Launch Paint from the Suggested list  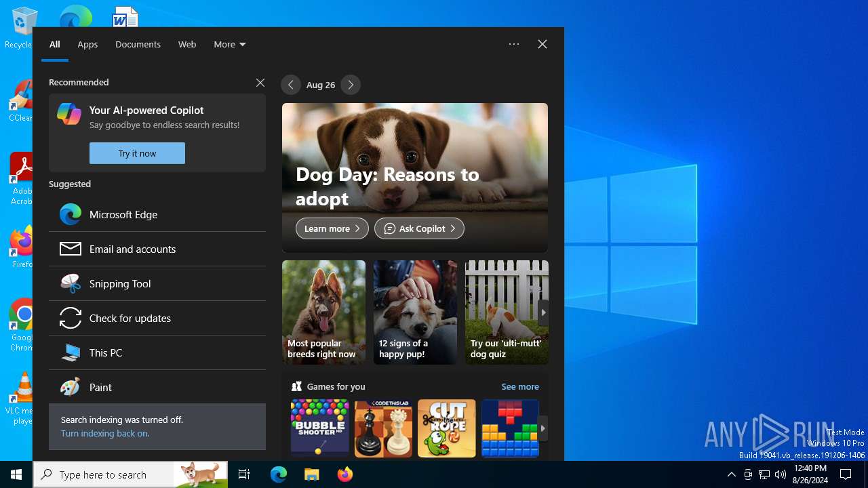coord(157,387)
